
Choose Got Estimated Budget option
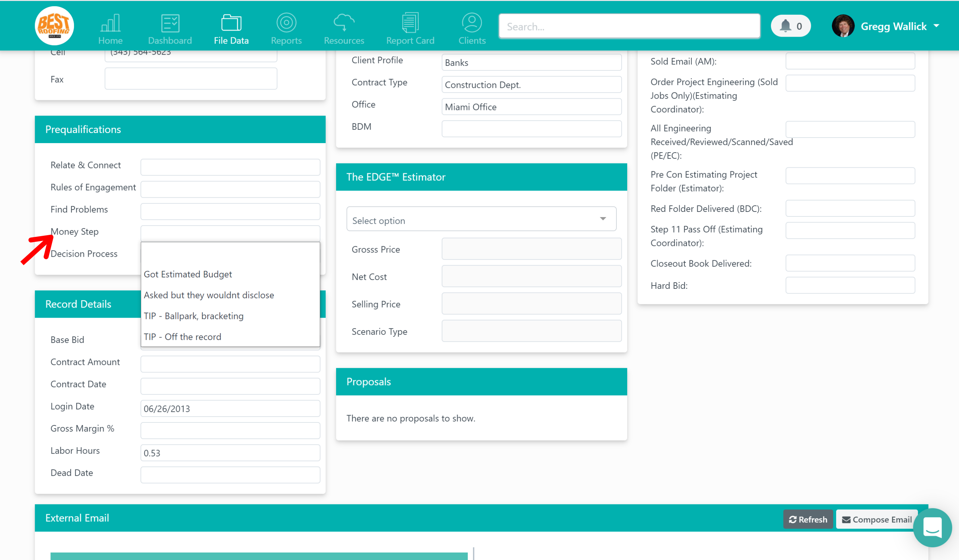230,274
